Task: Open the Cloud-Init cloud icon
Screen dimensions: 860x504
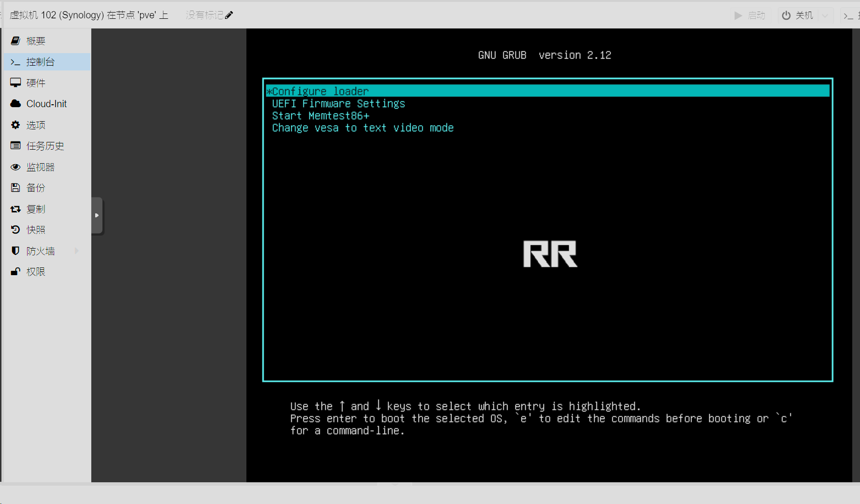Action: point(15,104)
